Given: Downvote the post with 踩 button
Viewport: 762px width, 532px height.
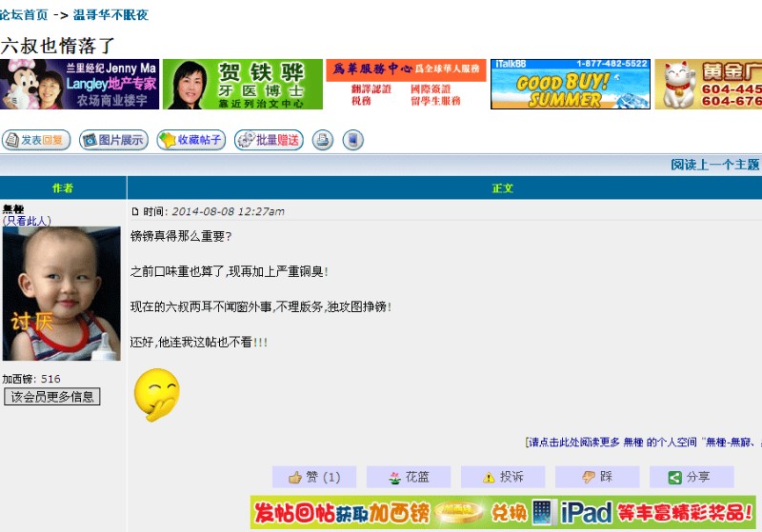Looking at the screenshot, I should (x=597, y=477).
